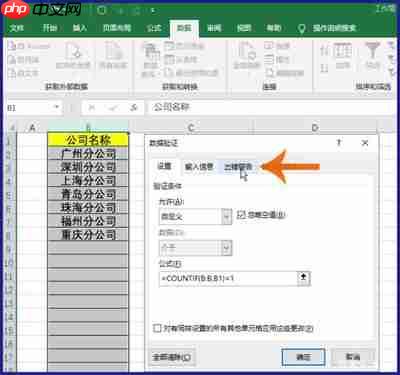Click the Cancel (取消) button

point(353,357)
